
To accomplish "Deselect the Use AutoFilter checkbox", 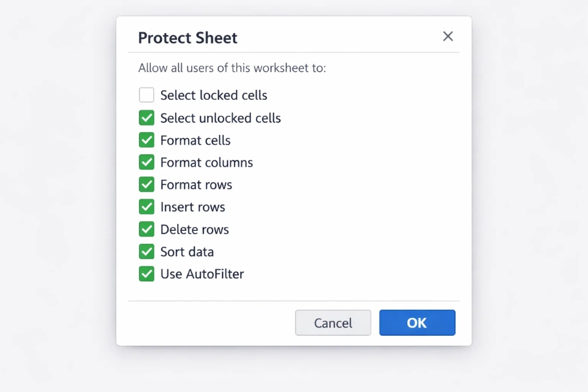I will pyautogui.click(x=146, y=274).
